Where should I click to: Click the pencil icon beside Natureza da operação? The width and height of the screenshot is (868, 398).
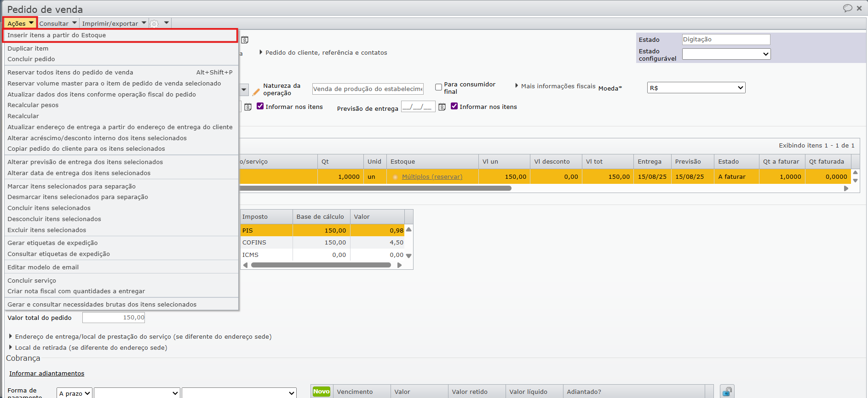[x=256, y=92]
